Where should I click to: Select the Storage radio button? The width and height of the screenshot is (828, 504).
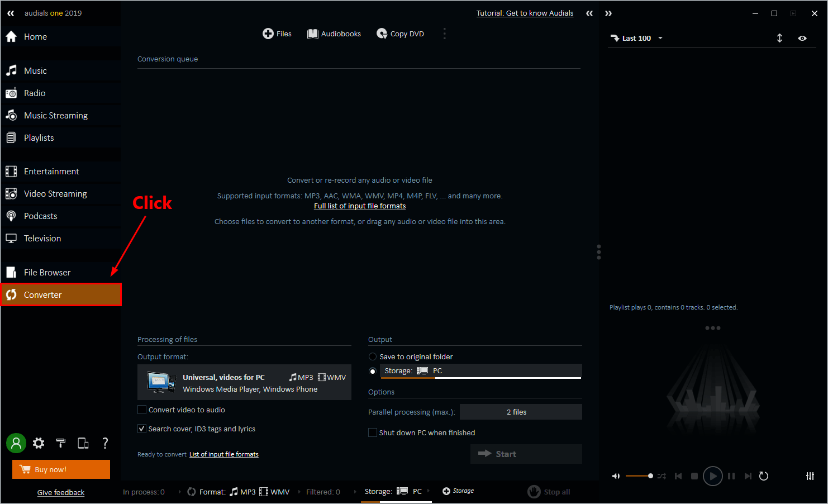[373, 371]
